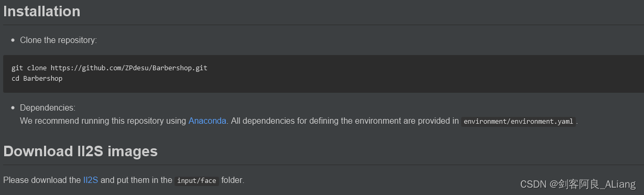This screenshot has height=195, width=644.
Task: Open the Anaconda link
Action: point(208,121)
